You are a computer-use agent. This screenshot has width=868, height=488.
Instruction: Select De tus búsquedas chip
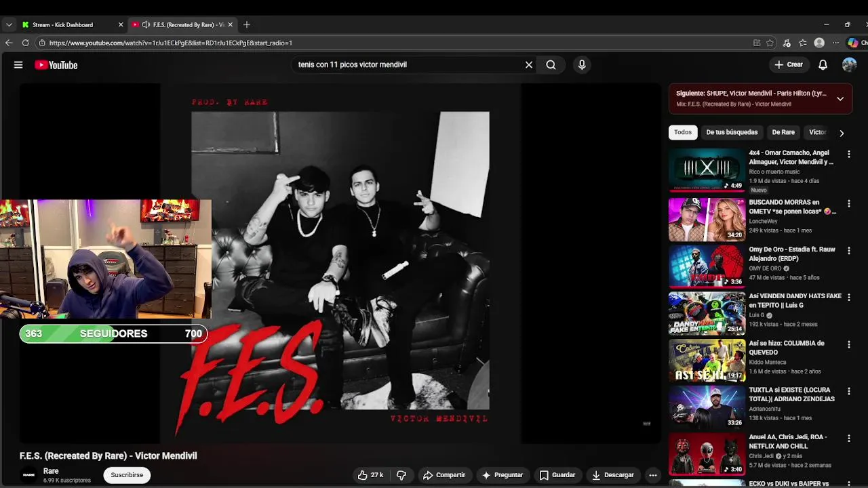(732, 132)
